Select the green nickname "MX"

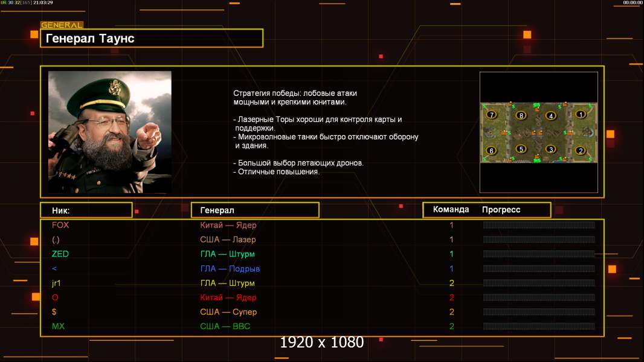(x=59, y=326)
